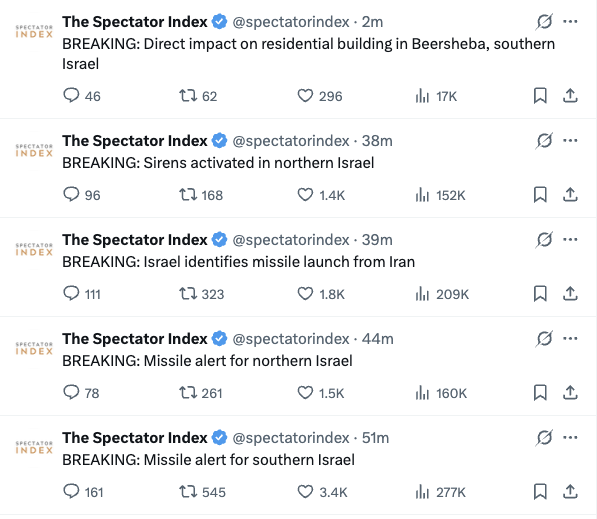Open @spectatorindex handle on the 39m tweet
597x519 pixels.
click(x=291, y=240)
